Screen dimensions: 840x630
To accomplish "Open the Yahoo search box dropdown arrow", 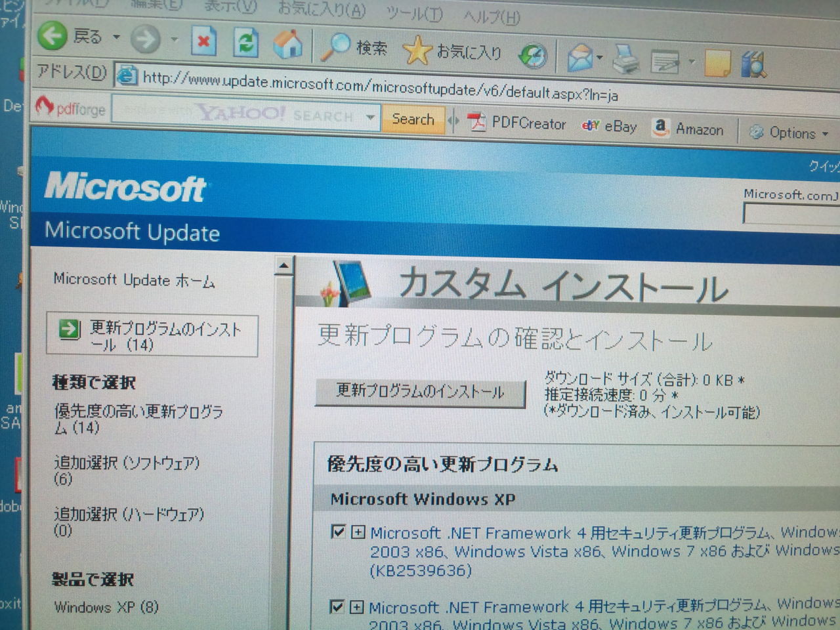I will 371,118.
